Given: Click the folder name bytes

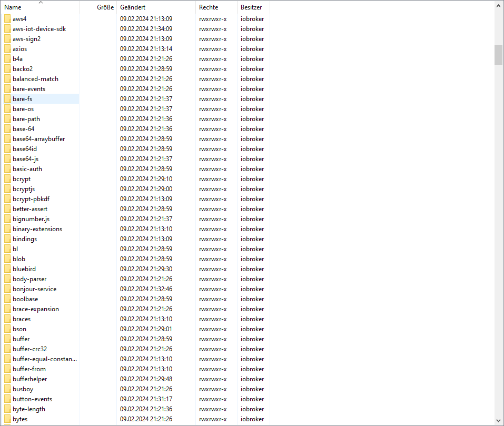Looking at the screenshot, I should [x=20, y=419].
